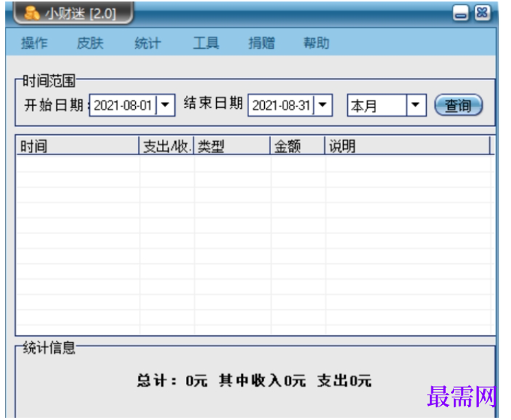Open the 本月 range dropdown
This screenshot has width=511, height=420.
click(x=416, y=105)
